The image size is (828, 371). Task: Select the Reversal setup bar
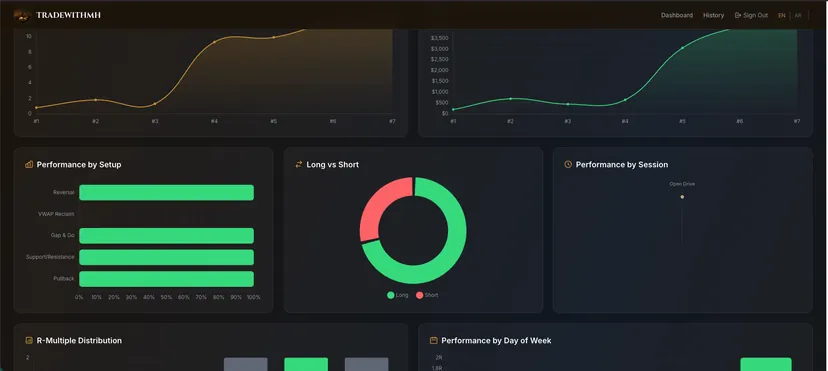(x=166, y=193)
